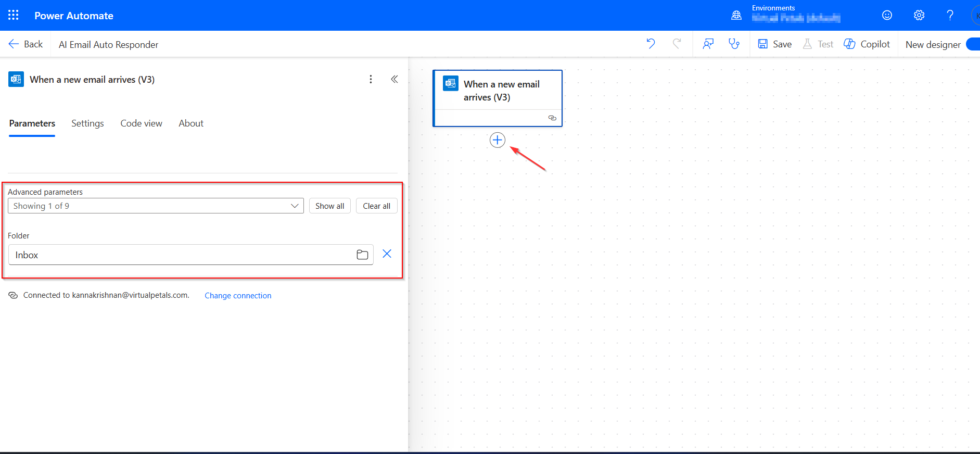Switch to the Code view tab
This screenshot has width=980, height=454.
pyautogui.click(x=141, y=123)
